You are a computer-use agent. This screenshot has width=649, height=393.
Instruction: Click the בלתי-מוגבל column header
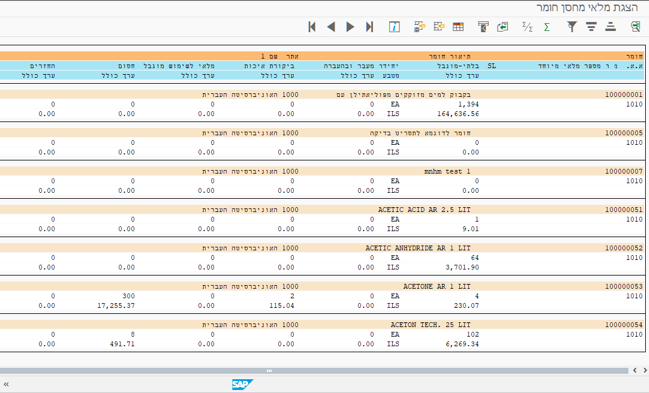(458, 66)
